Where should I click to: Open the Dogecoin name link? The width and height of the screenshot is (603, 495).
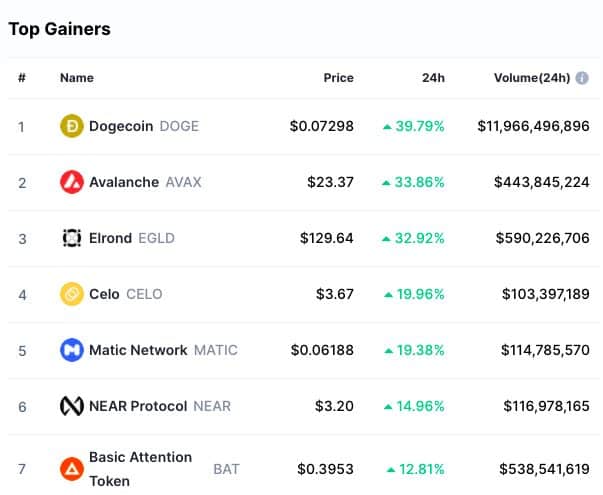[x=121, y=126]
